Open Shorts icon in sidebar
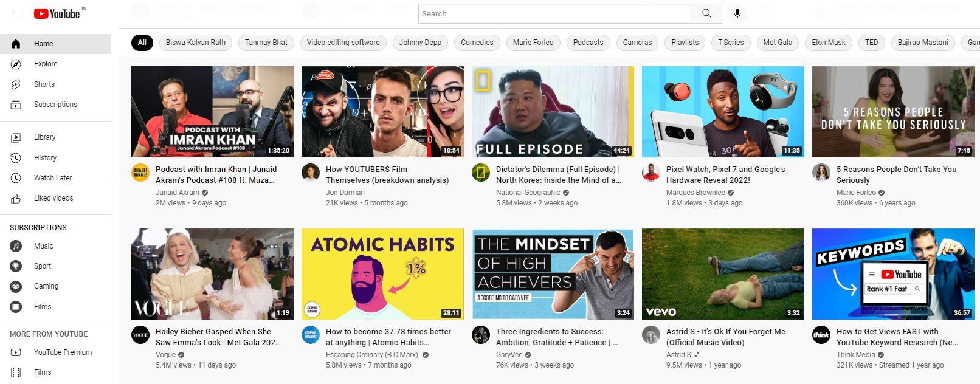This screenshot has height=384, width=980. pos(16,84)
